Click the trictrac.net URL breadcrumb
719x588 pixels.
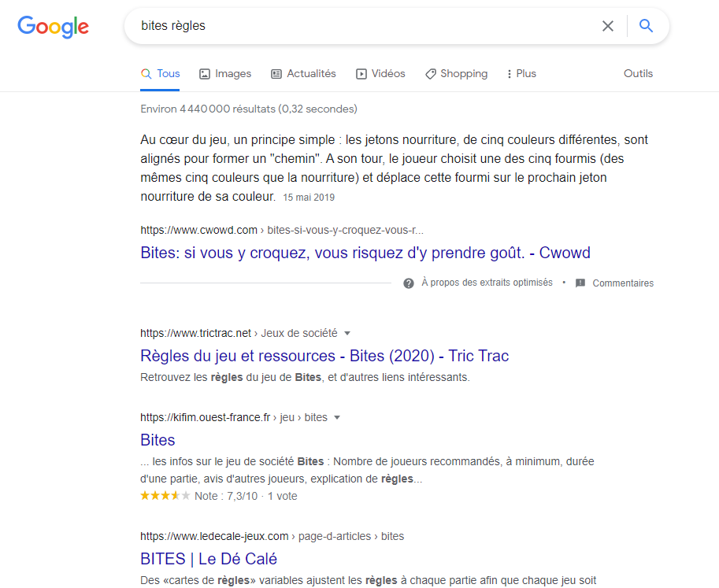pos(239,333)
